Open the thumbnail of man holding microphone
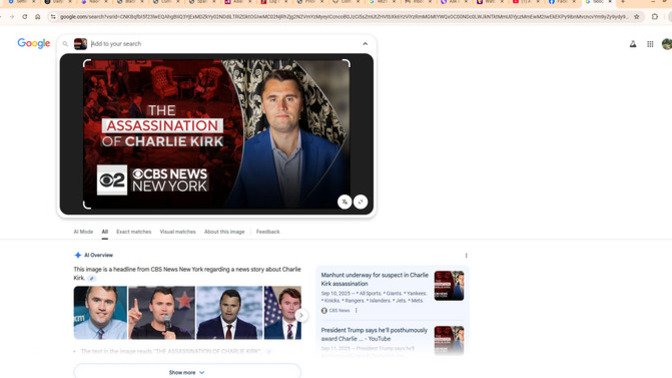Viewport: 672px width, 378px height. (162, 313)
